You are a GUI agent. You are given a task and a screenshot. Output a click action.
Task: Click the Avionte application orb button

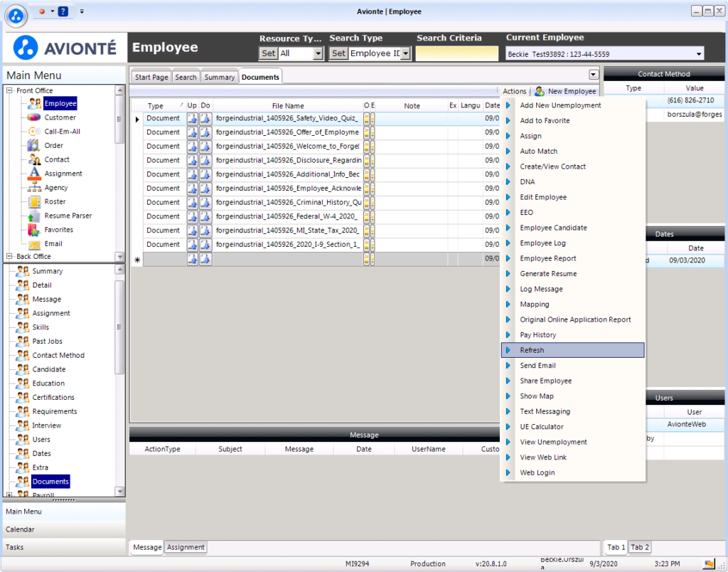(x=16, y=16)
